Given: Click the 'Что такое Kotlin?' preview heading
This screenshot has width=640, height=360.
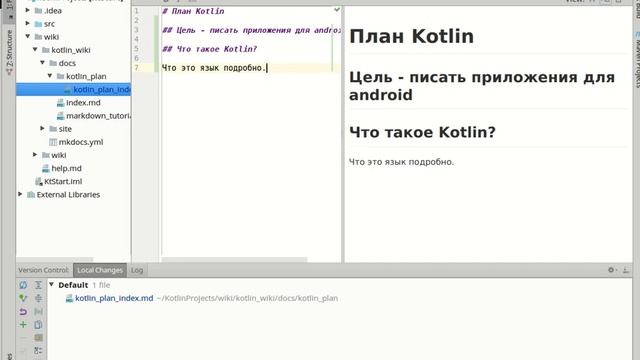Looking at the screenshot, I should [422, 132].
